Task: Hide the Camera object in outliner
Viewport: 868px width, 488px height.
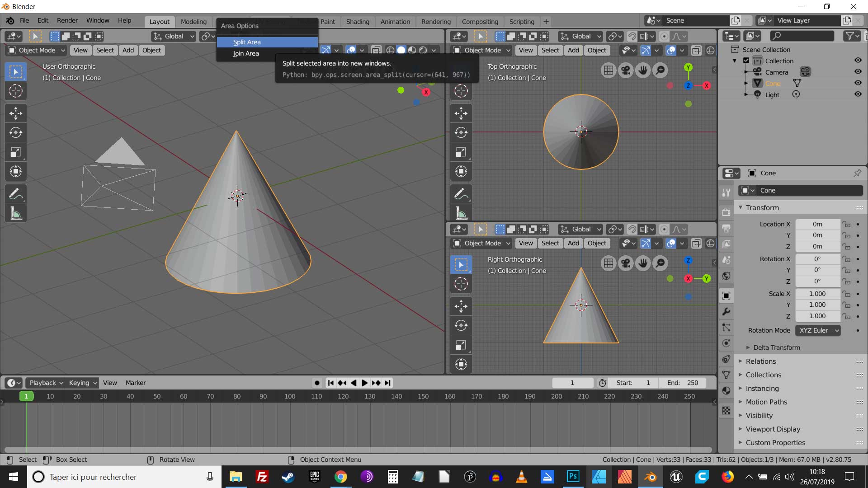Action: coord(858,72)
